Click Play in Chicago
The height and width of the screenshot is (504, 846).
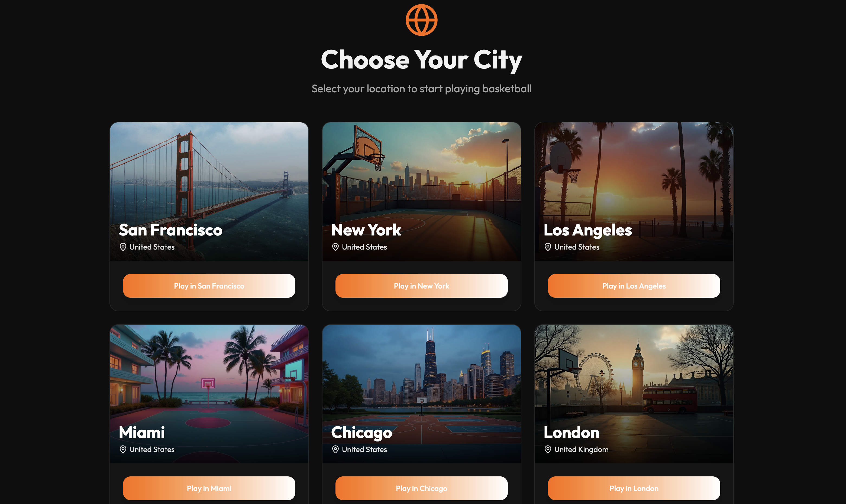tap(421, 488)
